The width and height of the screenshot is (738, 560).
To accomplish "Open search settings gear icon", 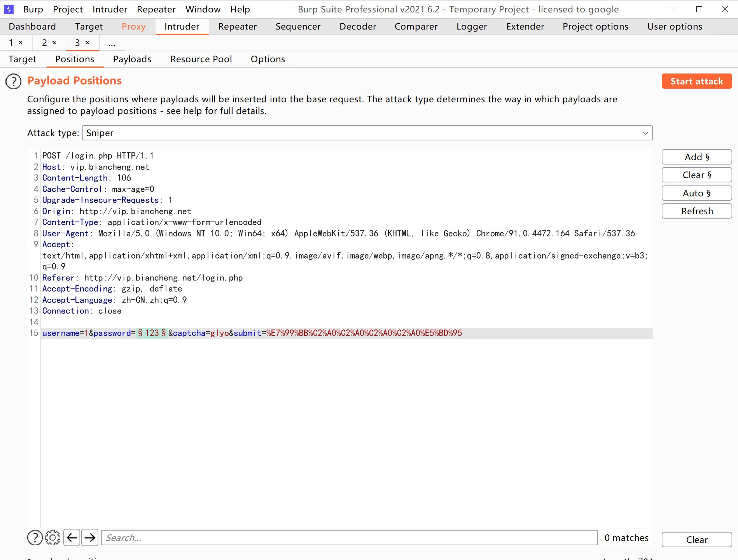I will (x=52, y=537).
